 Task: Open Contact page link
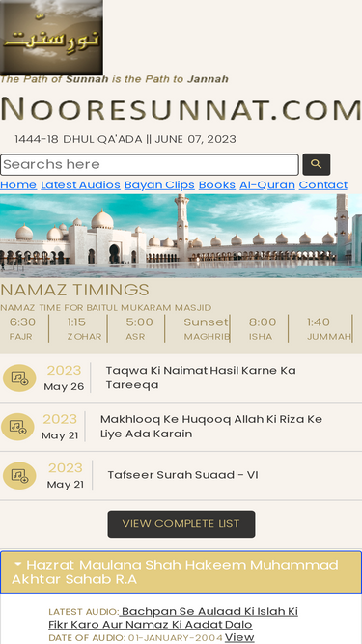click(x=323, y=185)
